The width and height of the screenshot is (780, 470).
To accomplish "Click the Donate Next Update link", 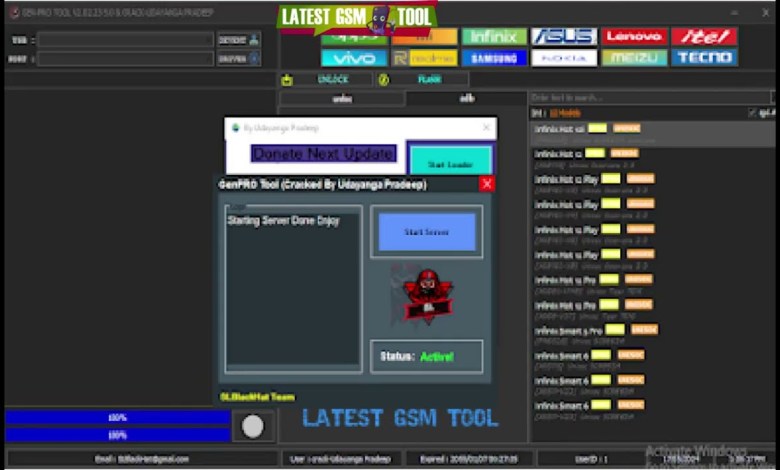I will (322, 154).
